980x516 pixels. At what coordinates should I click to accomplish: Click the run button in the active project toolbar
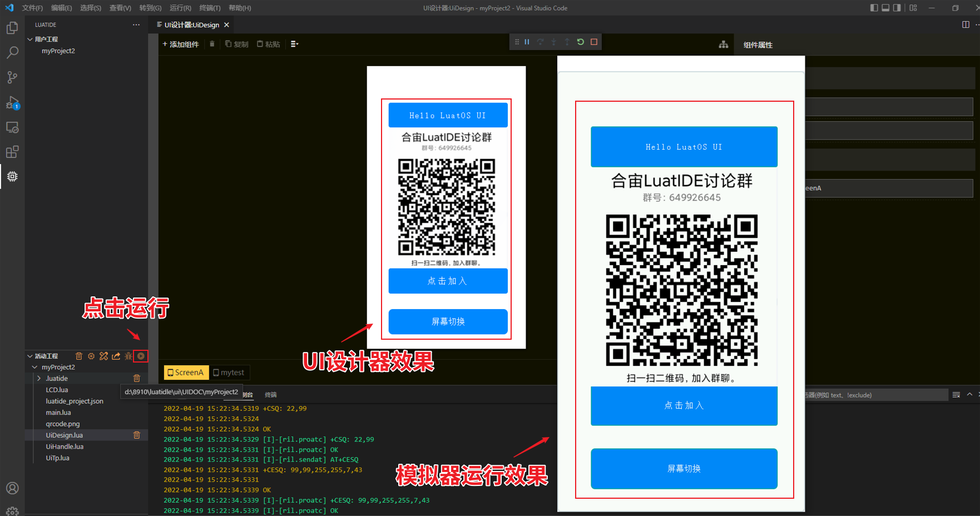pos(141,356)
